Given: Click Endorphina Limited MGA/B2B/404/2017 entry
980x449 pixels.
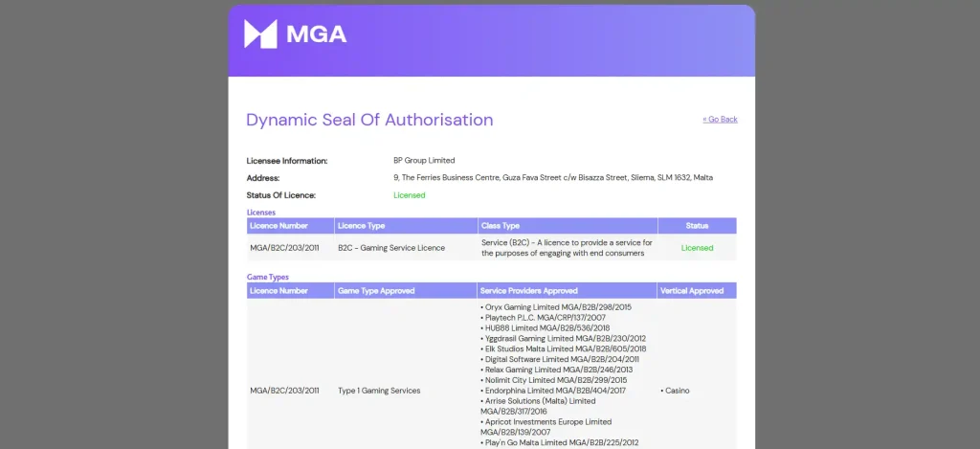Looking at the screenshot, I should 553,391.
